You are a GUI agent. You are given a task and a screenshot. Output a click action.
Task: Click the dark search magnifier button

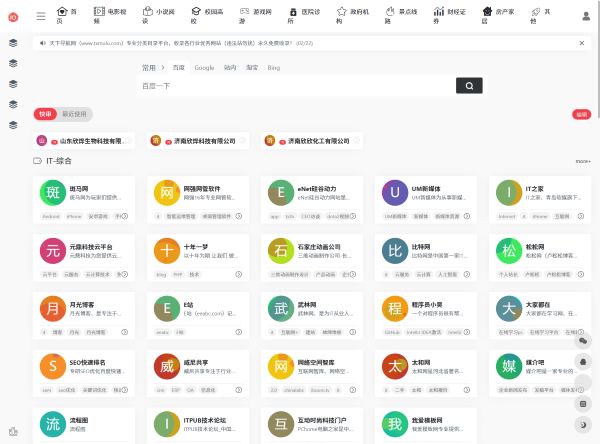pos(469,86)
